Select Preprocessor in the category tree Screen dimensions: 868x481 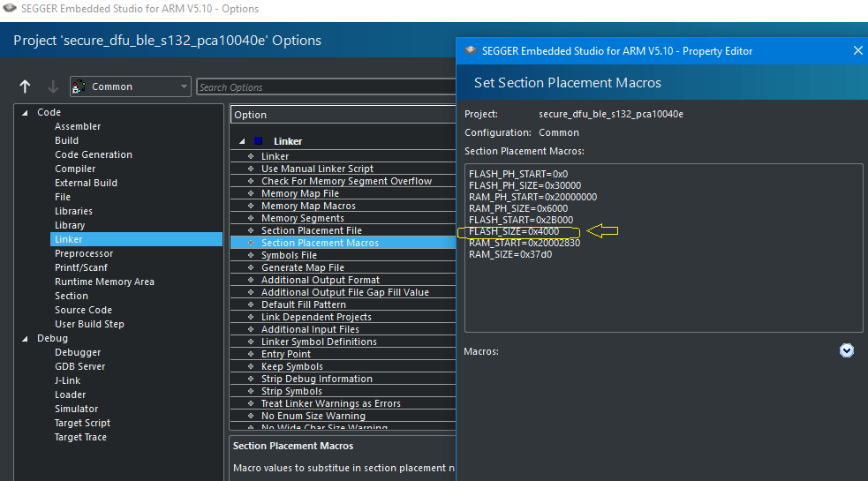coord(83,253)
